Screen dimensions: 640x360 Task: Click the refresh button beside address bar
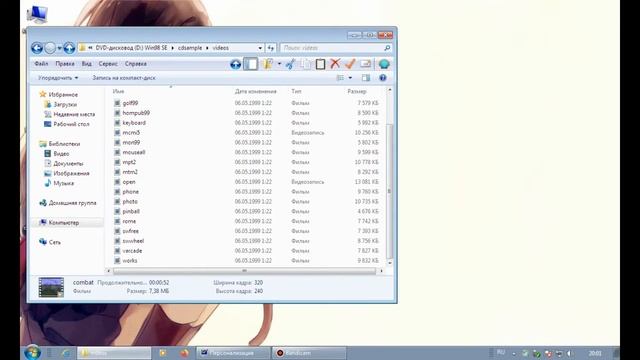271,48
